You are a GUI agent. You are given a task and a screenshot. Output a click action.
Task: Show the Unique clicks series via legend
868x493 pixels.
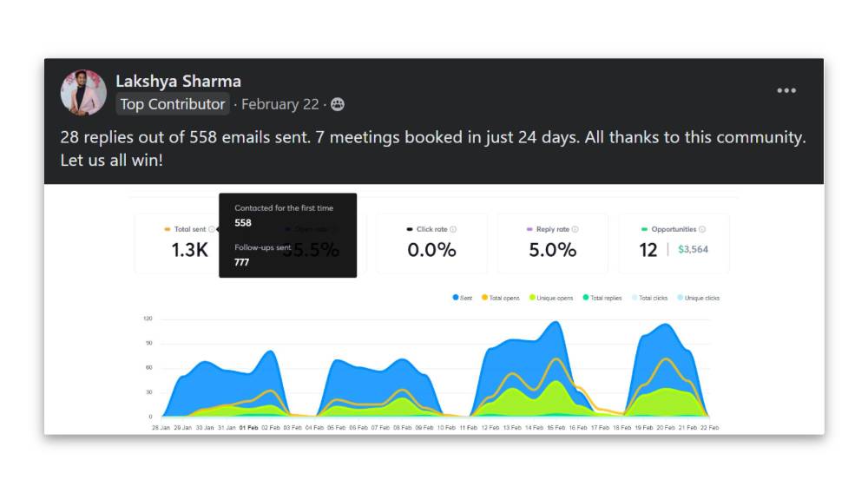click(x=698, y=298)
